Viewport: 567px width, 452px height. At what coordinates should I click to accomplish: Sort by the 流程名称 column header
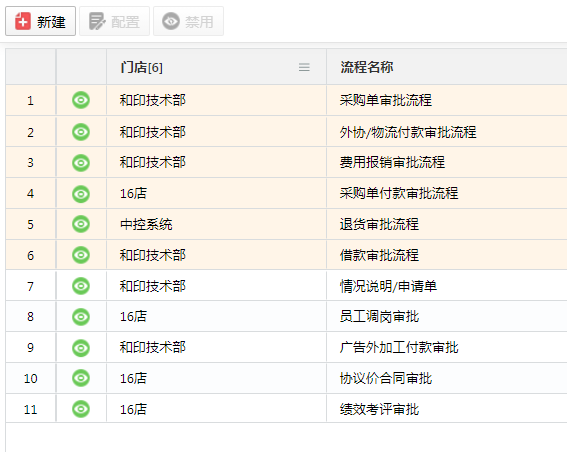pos(367,67)
